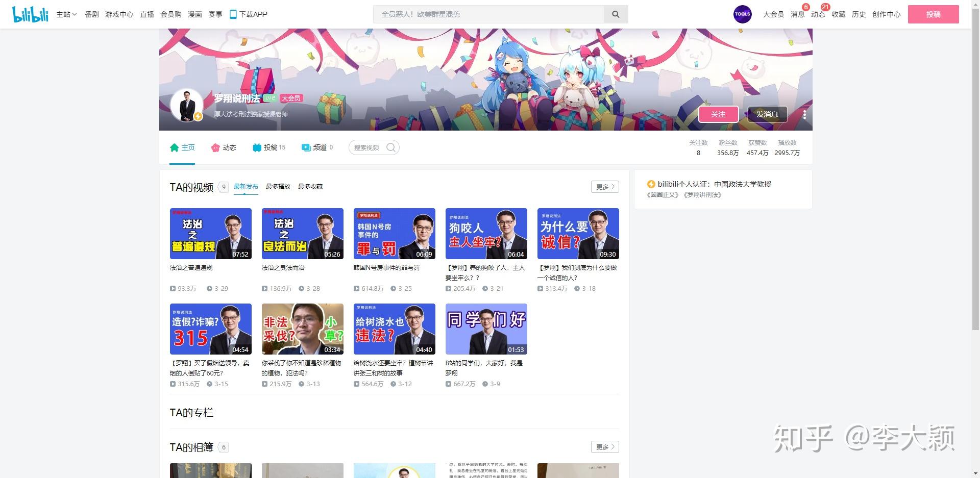The image size is (980, 478).
Task: Open the 韩国N号房 罪与罚 video thumbnail
Action: tap(395, 234)
